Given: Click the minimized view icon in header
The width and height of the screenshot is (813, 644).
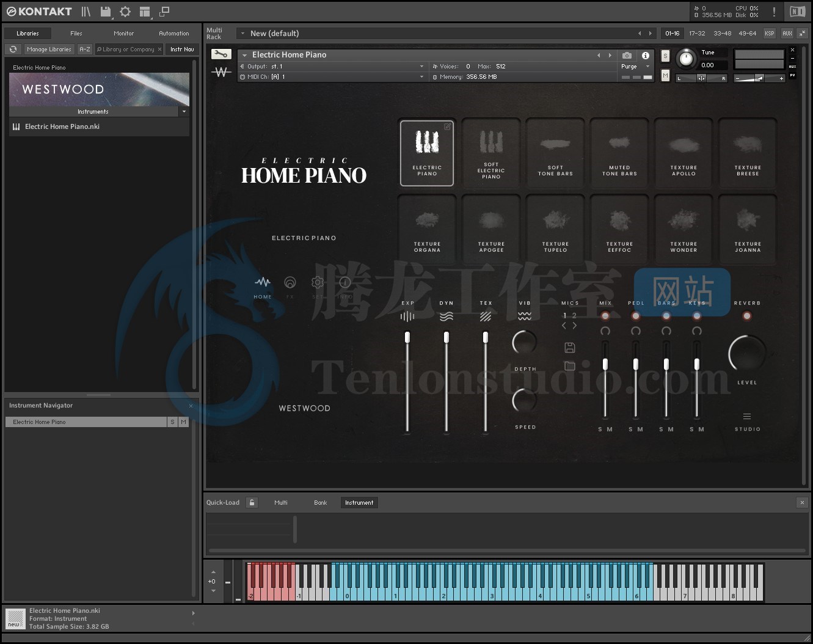Looking at the screenshot, I should (164, 12).
